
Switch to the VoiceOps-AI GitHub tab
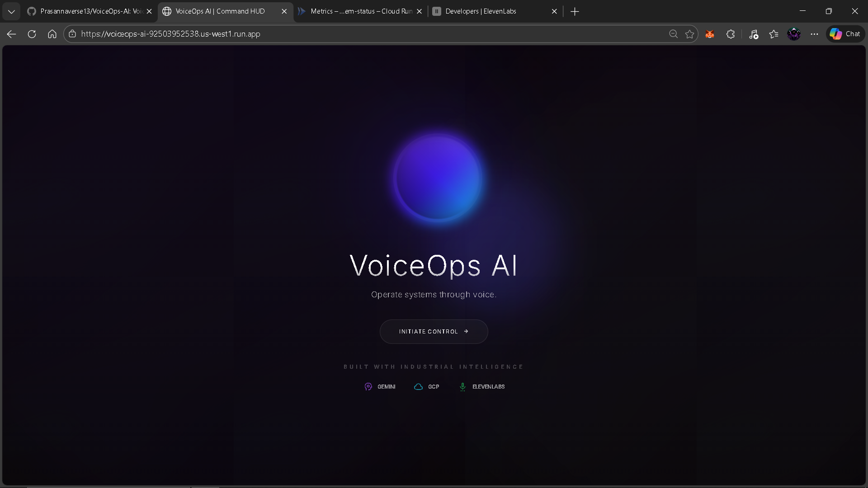click(x=86, y=11)
